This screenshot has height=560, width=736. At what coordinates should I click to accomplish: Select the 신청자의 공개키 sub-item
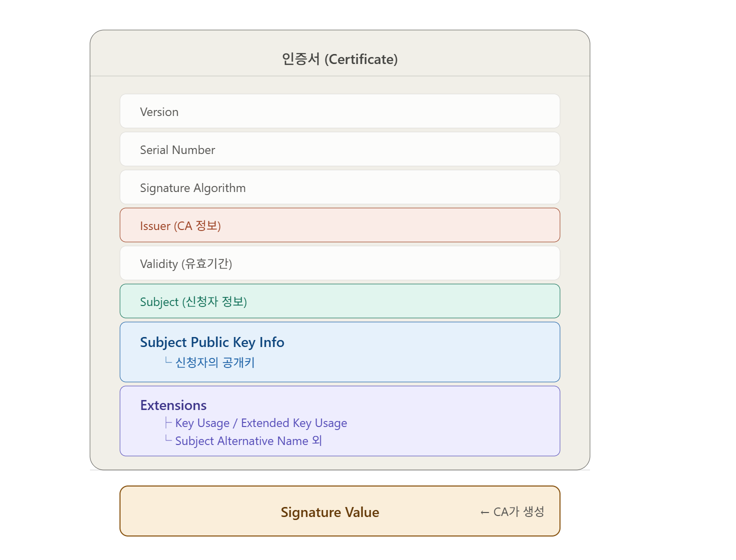click(215, 362)
